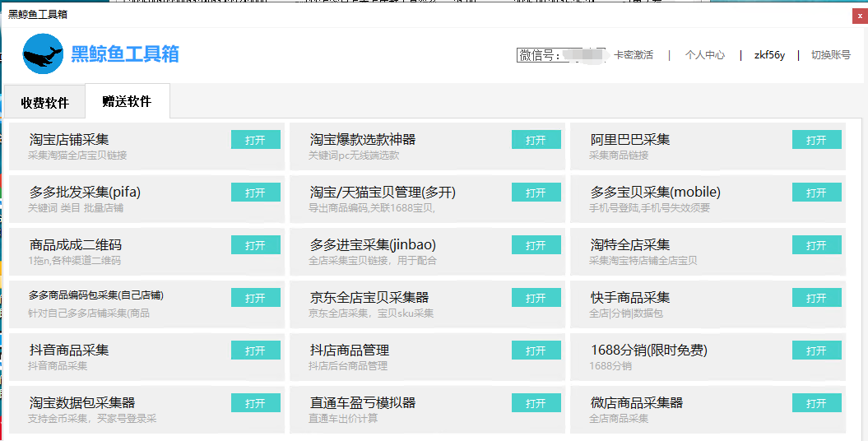Open 1688分销(限时免费) tool
Viewport: 868px width, 441px height.
point(816,350)
